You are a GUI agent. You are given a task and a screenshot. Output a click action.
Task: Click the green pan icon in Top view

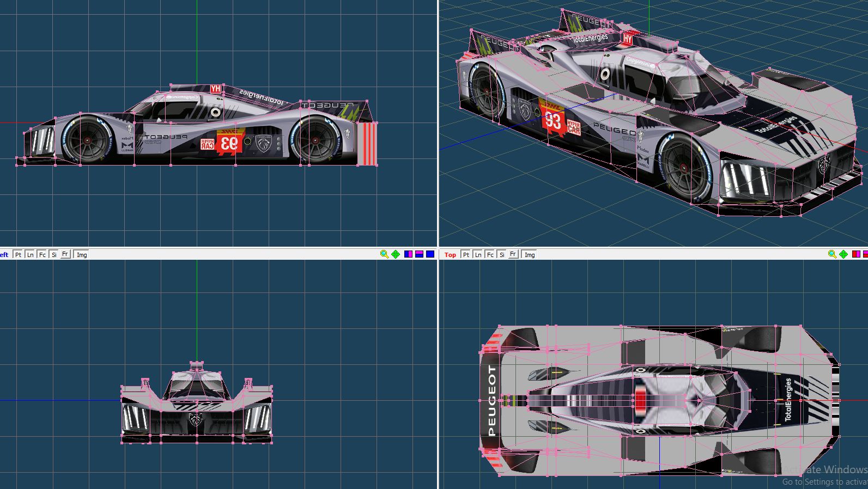[843, 254]
